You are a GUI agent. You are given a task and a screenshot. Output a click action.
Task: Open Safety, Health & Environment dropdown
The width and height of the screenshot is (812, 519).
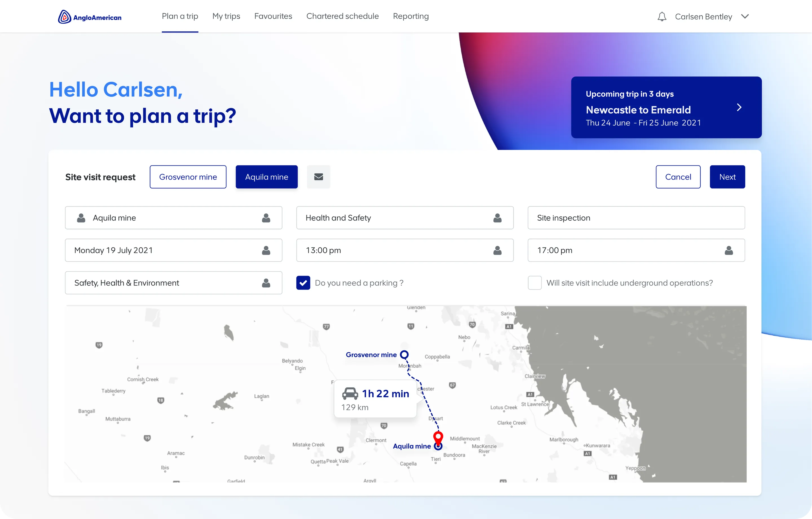pyautogui.click(x=173, y=282)
